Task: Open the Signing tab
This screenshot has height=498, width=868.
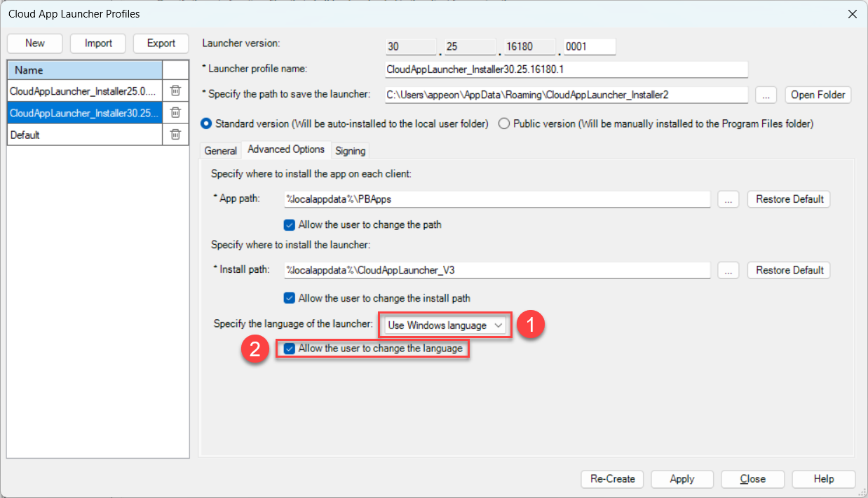Action: tap(350, 151)
